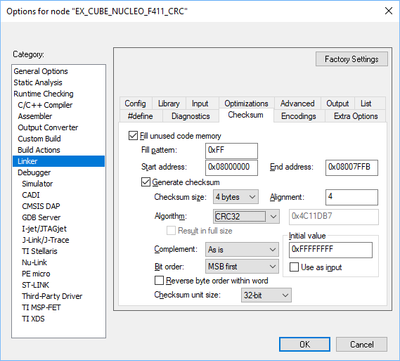The height and width of the screenshot is (361, 400).
Task: Cancel the options dialog
Action: pyautogui.click(x=362, y=344)
